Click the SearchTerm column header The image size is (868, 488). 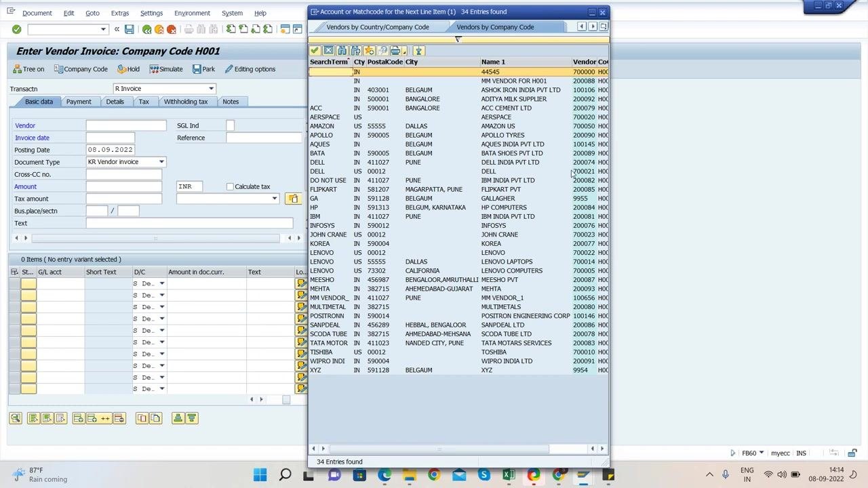click(330, 62)
